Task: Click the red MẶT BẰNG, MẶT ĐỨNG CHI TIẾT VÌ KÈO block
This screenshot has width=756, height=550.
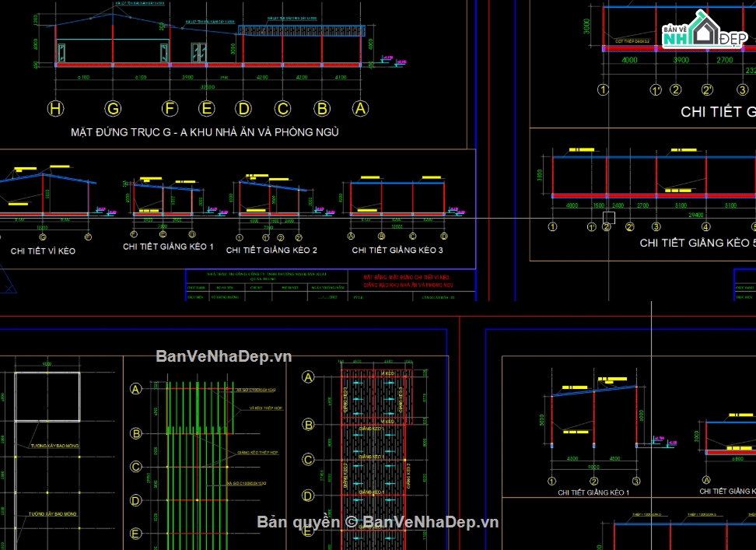Action: click(x=408, y=282)
